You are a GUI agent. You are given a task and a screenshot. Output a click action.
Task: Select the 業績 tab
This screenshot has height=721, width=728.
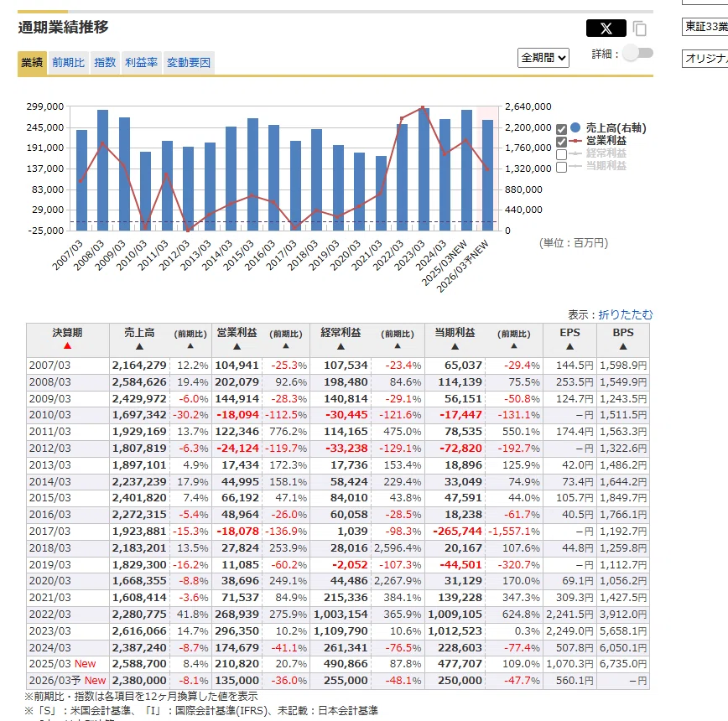click(x=32, y=63)
